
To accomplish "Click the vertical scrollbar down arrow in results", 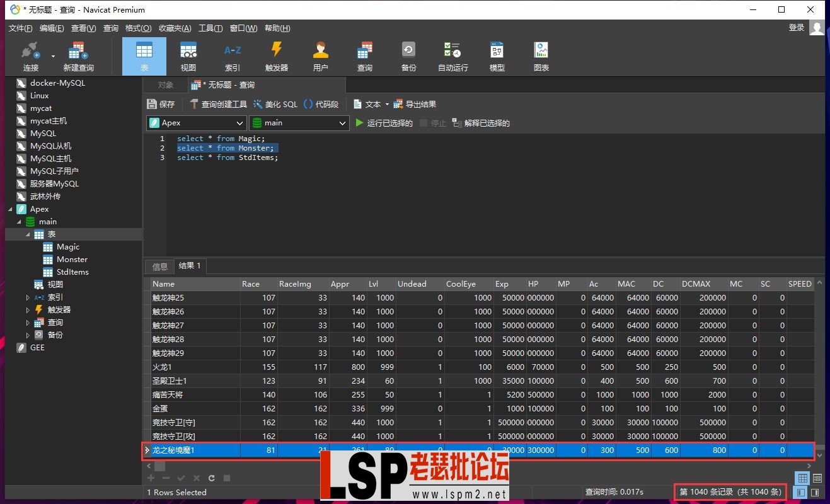I will 819,454.
